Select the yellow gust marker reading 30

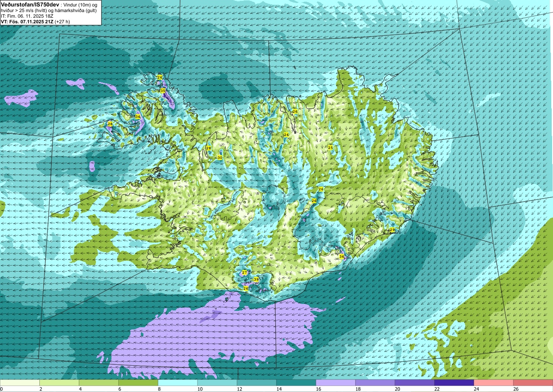coord(219,158)
